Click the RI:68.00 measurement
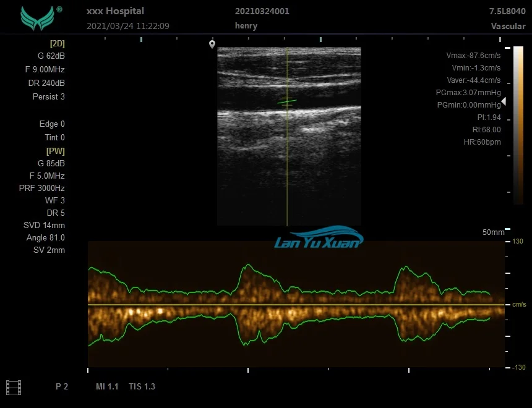The height and width of the screenshot is (408, 532). pyautogui.click(x=487, y=130)
